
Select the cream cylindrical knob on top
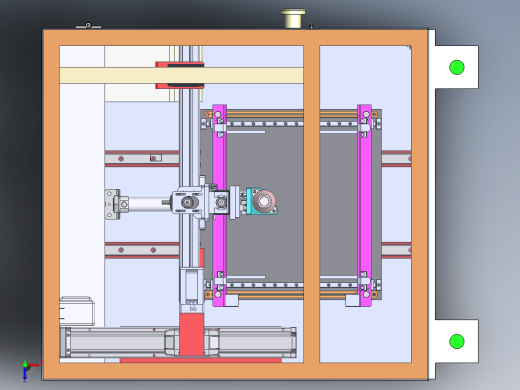pos(293,18)
